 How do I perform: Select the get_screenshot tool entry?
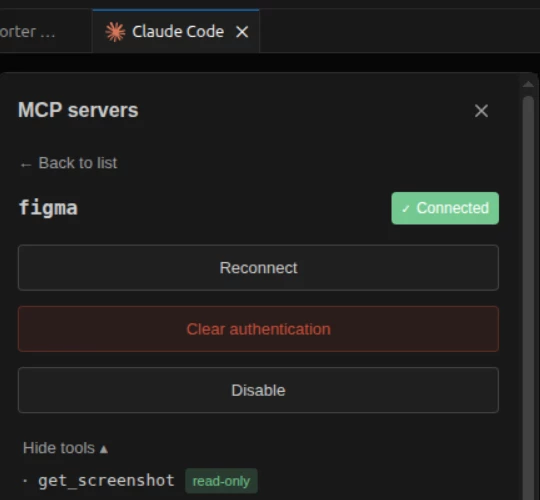106,480
